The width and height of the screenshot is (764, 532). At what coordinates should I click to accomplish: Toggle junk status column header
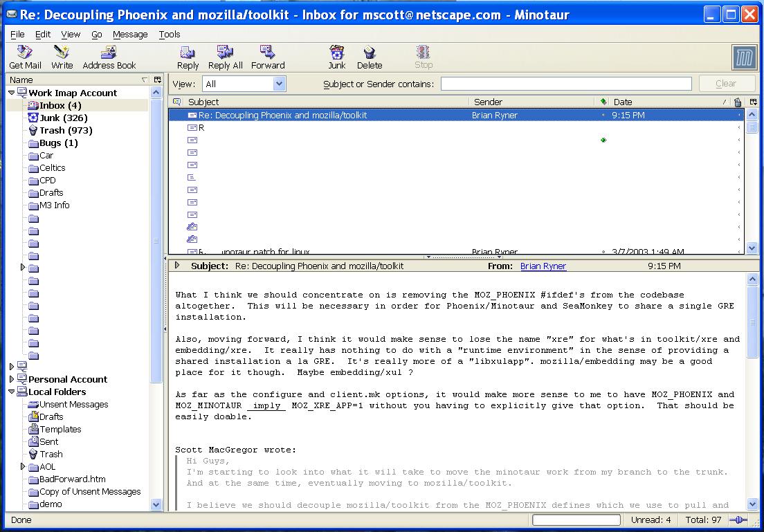click(738, 102)
